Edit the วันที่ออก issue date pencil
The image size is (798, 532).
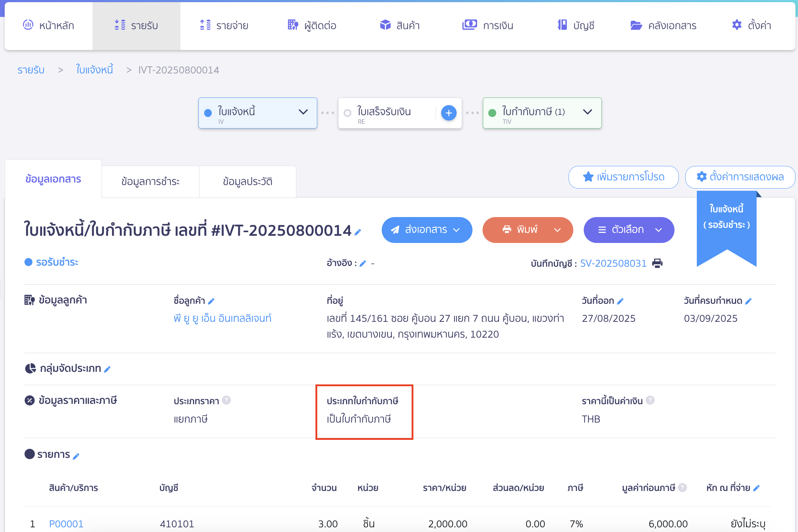coord(620,301)
